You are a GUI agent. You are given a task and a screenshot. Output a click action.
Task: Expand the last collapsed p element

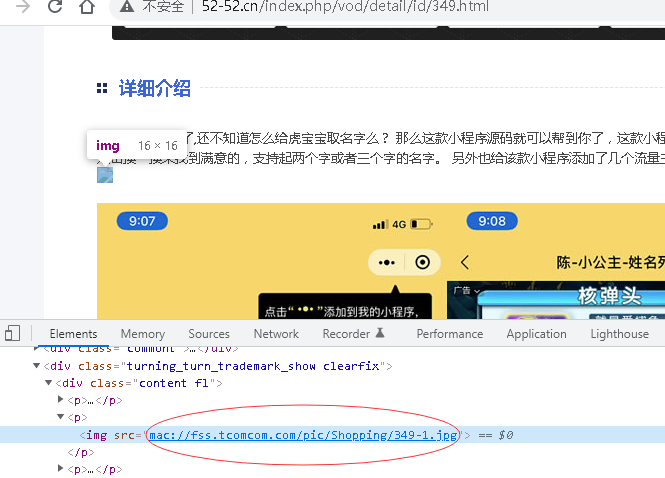coord(61,469)
